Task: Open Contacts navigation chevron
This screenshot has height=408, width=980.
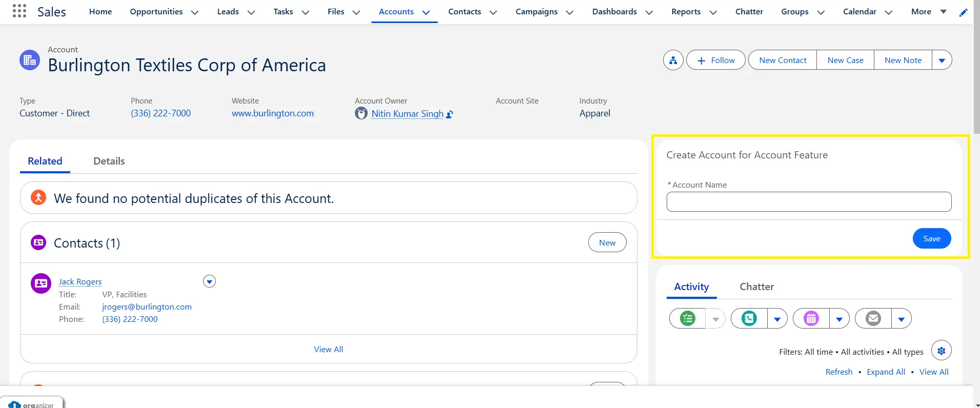Action: click(x=493, y=12)
